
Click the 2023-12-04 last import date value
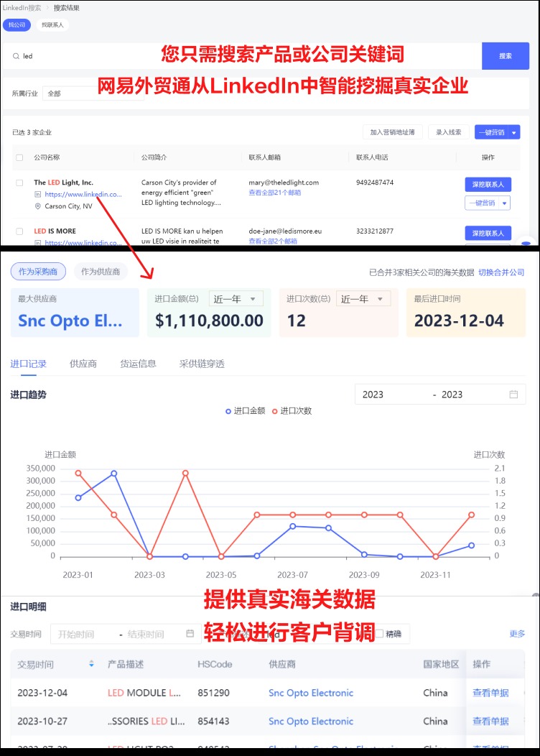pyautogui.click(x=459, y=321)
